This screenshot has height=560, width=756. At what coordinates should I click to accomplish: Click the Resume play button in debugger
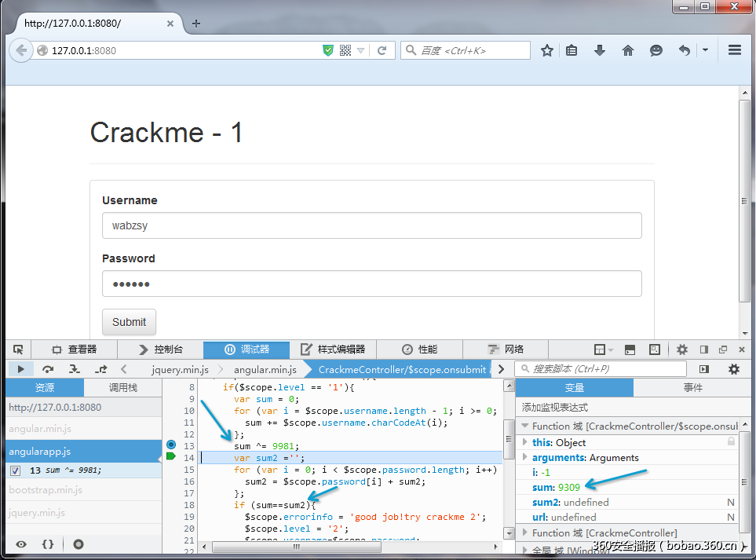(x=20, y=368)
